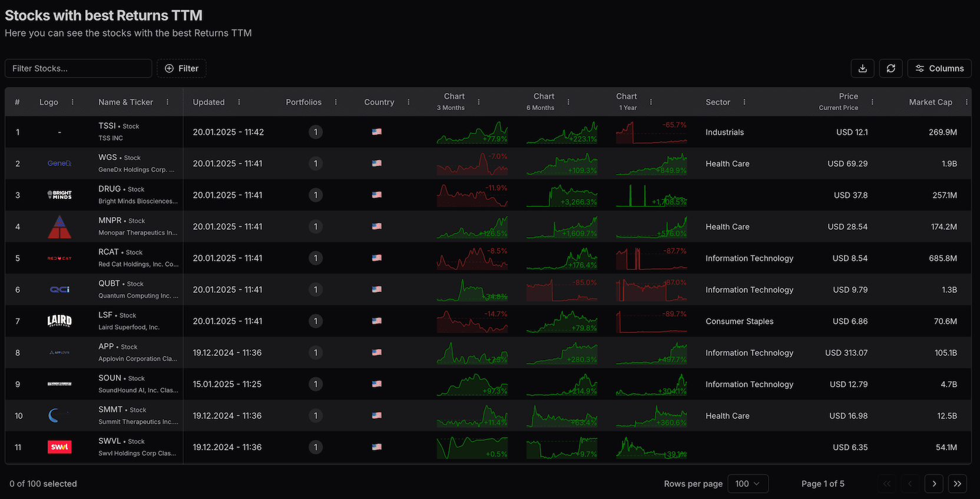The width and height of the screenshot is (980, 499).
Task: Open the Columns visibility button
Action: tap(939, 68)
